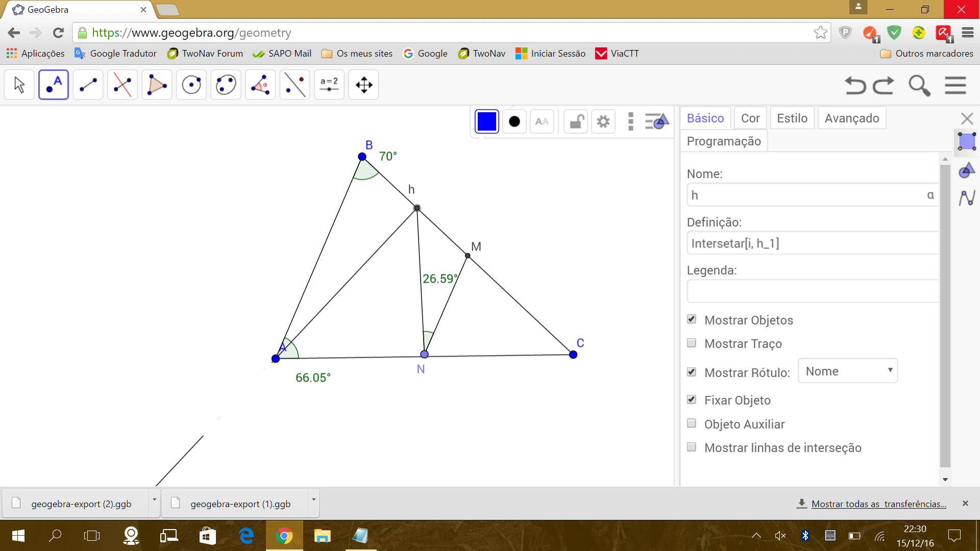The width and height of the screenshot is (980, 551).
Task: Switch to the Programação tab
Action: coord(724,141)
